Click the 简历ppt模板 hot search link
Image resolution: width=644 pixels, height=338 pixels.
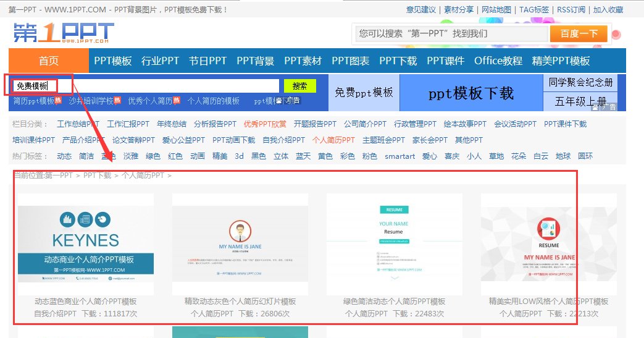click(x=34, y=101)
